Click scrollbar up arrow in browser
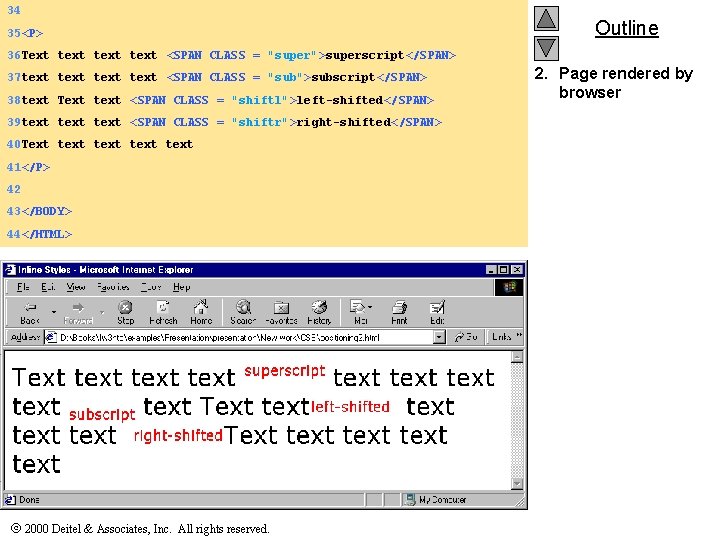This screenshot has width=720, height=540. coord(517,357)
